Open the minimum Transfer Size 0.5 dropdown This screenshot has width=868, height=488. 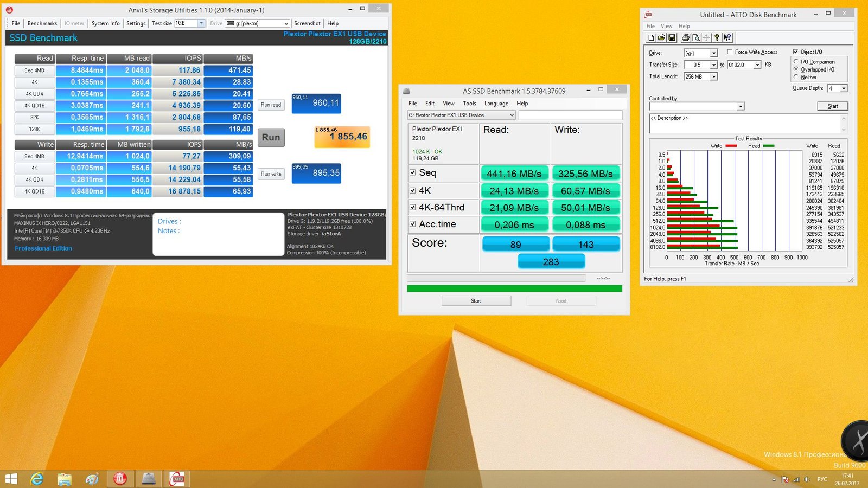pos(714,65)
